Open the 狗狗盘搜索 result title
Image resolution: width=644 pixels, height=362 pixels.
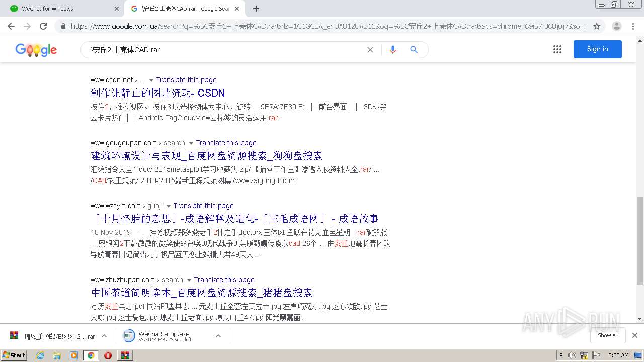pos(206,156)
